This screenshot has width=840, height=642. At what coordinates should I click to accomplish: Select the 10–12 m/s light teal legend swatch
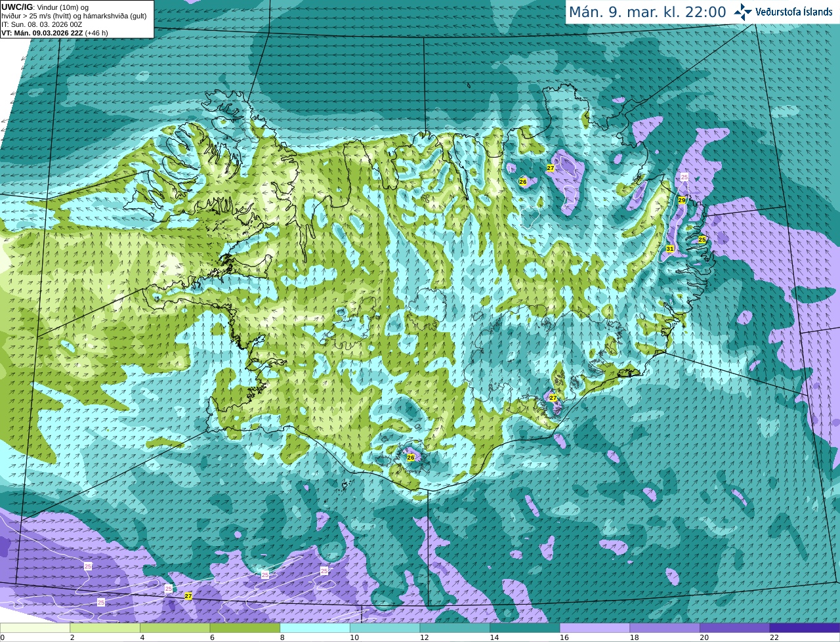(x=385, y=628)
